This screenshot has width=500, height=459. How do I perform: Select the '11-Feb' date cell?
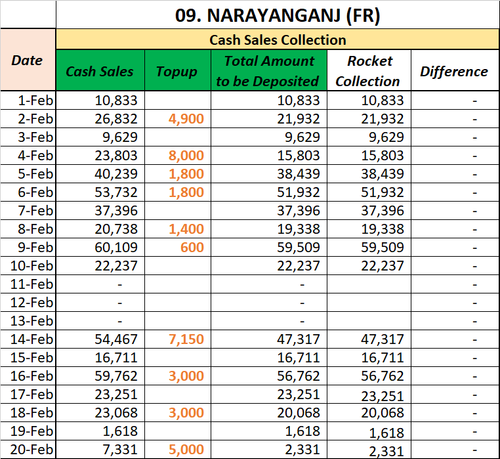(x=28, y=284)
